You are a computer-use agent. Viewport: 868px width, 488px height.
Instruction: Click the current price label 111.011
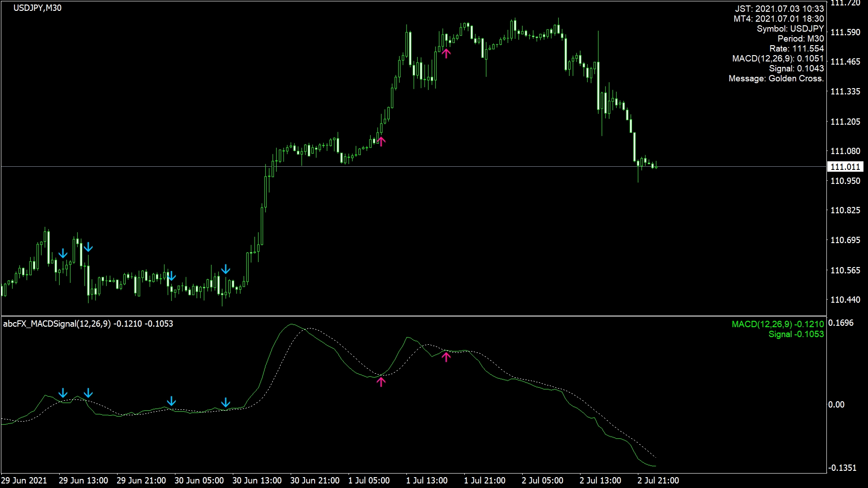(x=844, y=167)
